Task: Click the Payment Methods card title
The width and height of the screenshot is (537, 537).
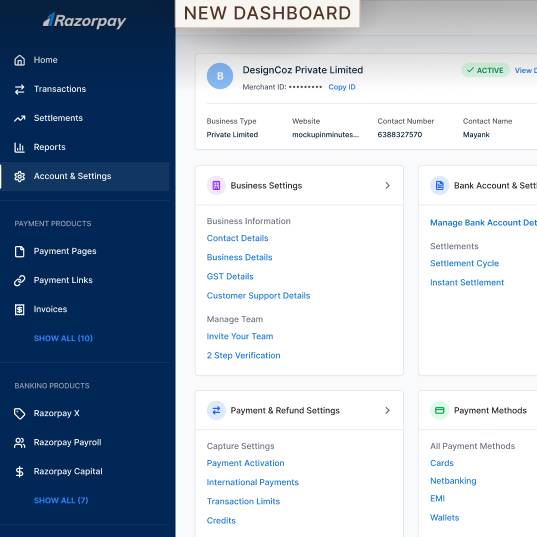Action: coord(490,411)
